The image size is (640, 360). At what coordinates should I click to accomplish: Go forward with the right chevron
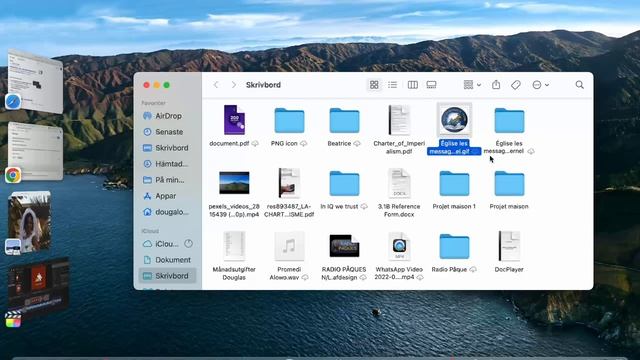pyautogui.click(x=233, y=84)
